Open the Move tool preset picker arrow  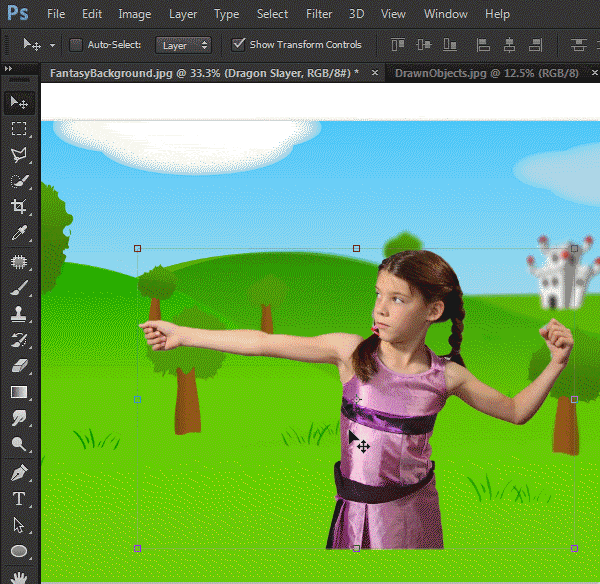[52, 45]
